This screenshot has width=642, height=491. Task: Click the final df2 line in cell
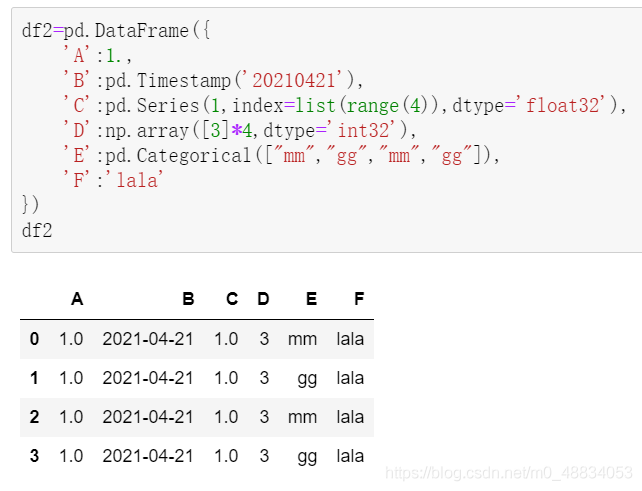(x=37, y=231)
